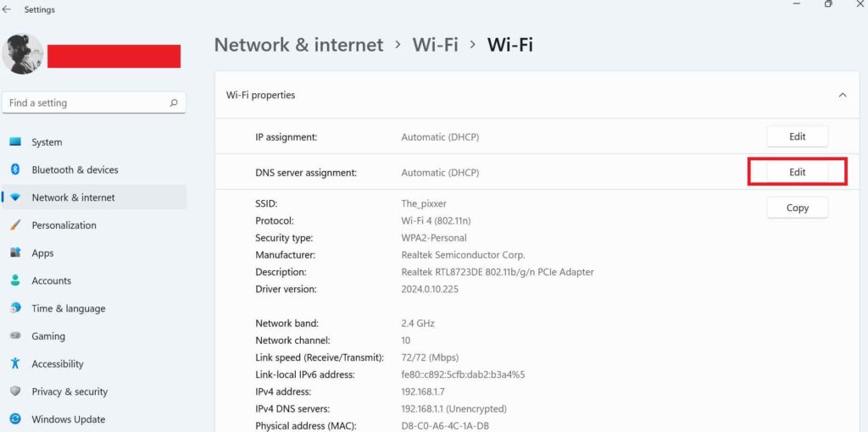Click manufacturer Realtek Semiconductor Corp.

[463, 255]
